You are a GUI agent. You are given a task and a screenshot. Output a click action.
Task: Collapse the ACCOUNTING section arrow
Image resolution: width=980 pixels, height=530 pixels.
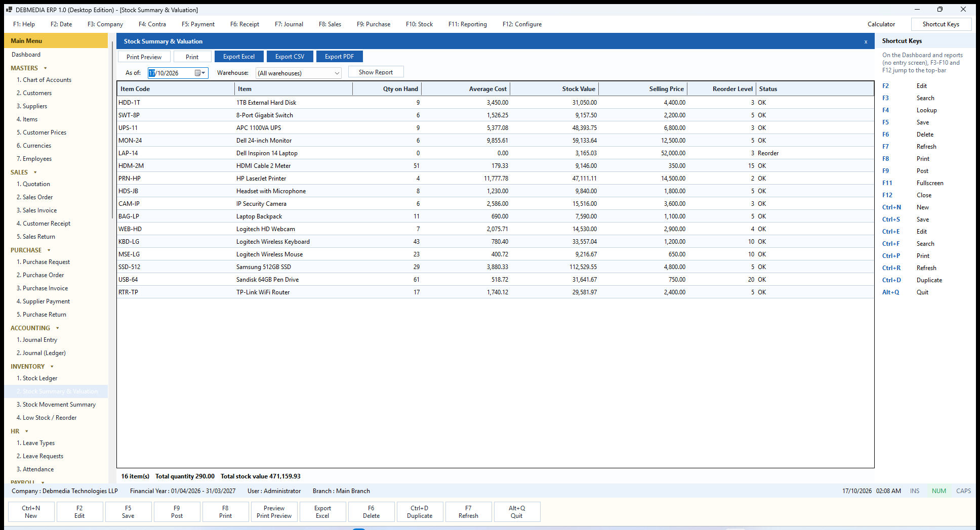(x=58, y=328)
